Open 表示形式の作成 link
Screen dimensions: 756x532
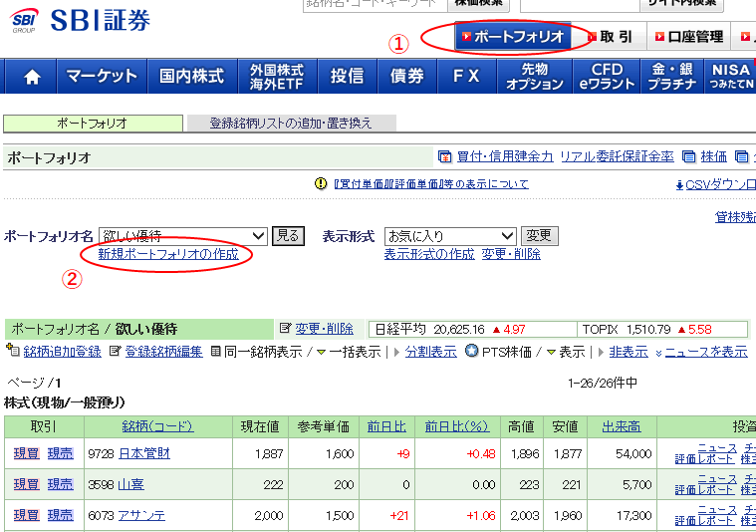[429, 254]
